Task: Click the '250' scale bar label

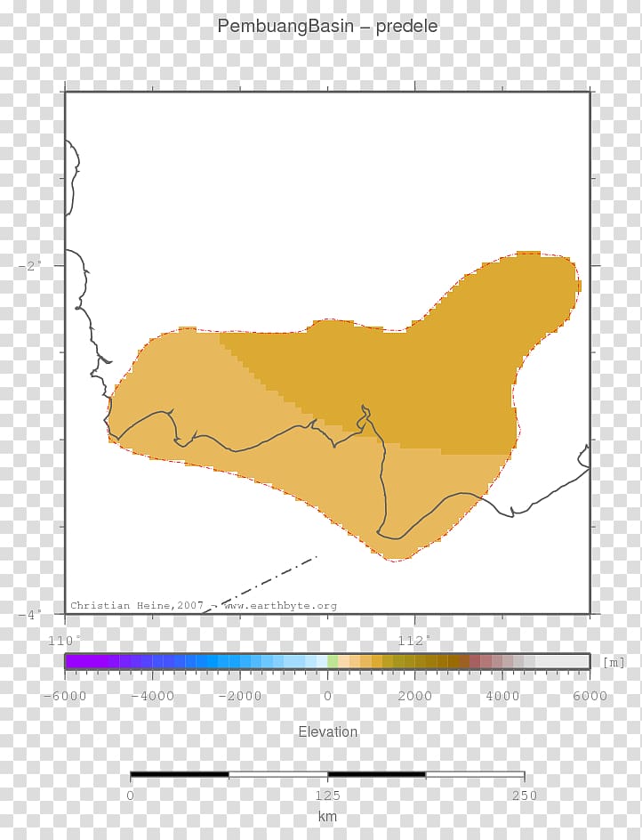Action: pyautogui.click(x=525, y=795)
